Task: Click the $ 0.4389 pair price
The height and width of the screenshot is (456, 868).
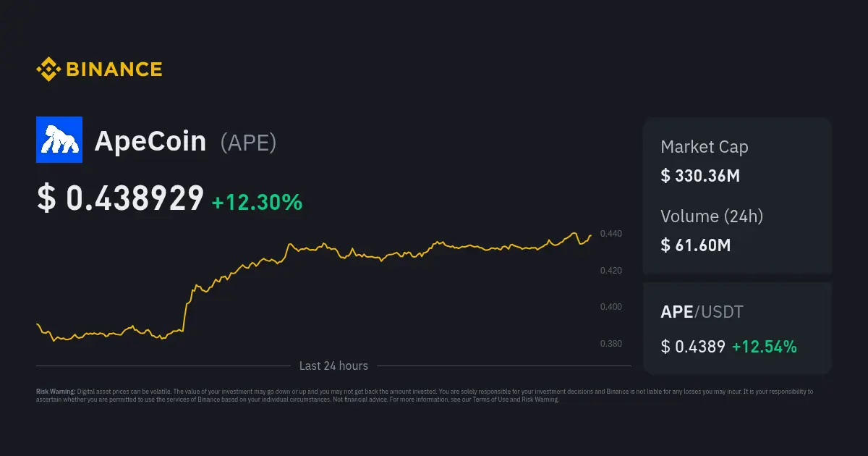Action: coord(692,347)
